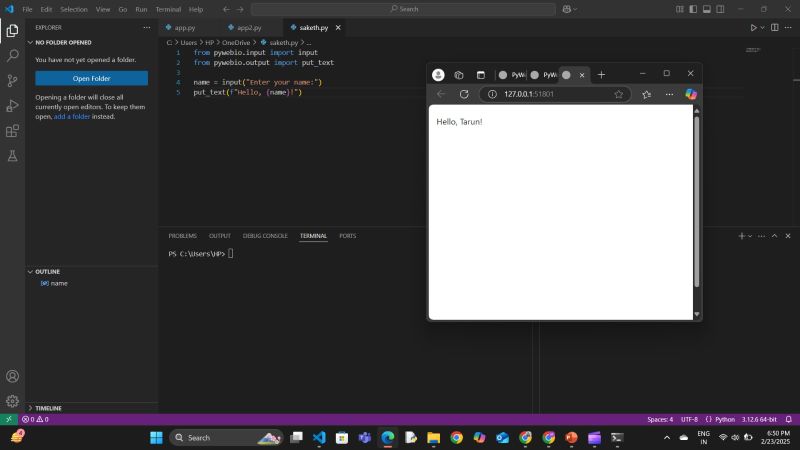Toggle the secondary side bar layout
800x450 pixels.
(x=720, y=9)
